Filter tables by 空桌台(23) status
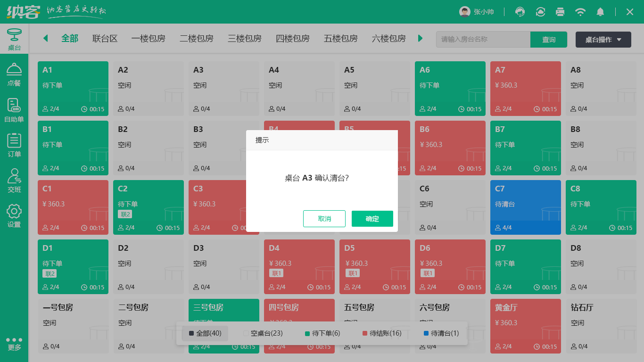The height and width of the screenshot is (362, 644). pyautogui.click(x=263, y=333)
